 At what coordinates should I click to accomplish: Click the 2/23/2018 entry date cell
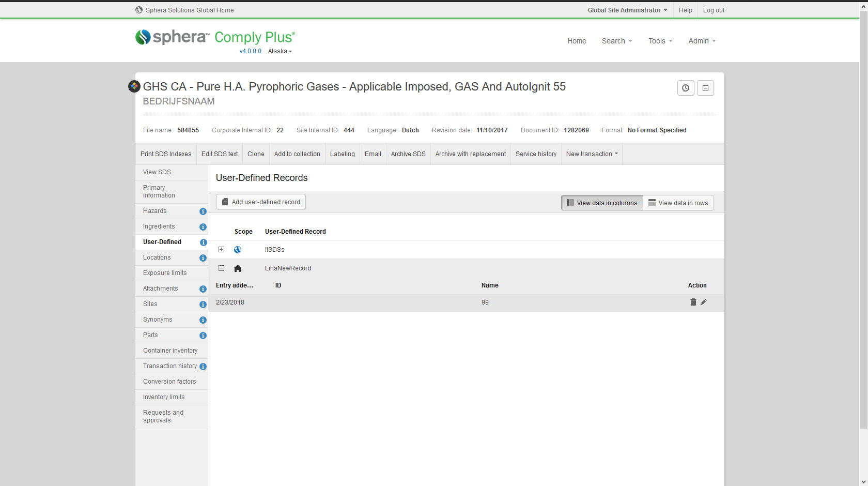[x=230, y=302]
